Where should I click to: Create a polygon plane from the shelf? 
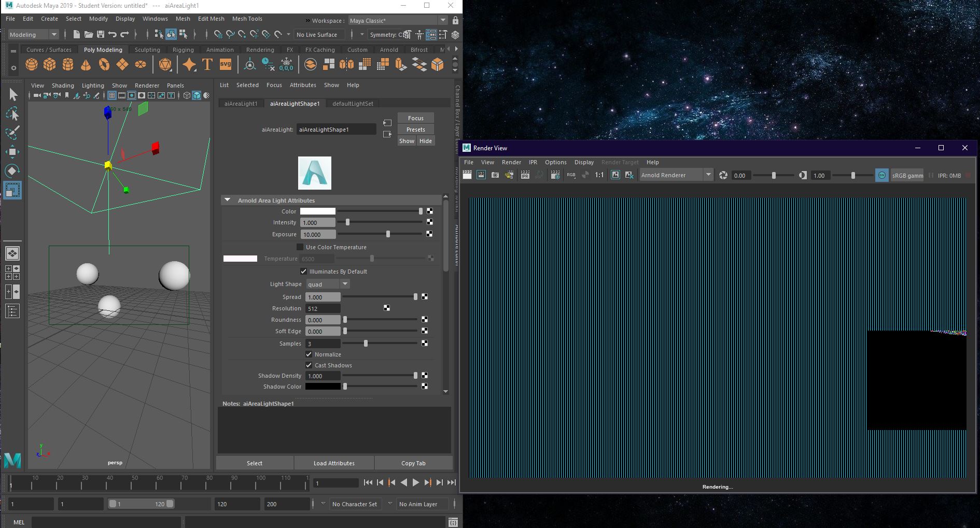click(122, 64)
